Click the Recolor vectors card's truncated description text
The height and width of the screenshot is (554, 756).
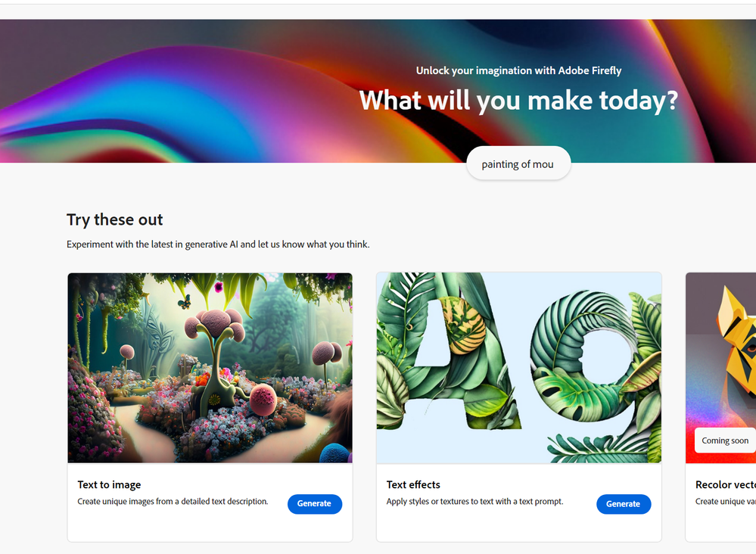coord(726,502)
